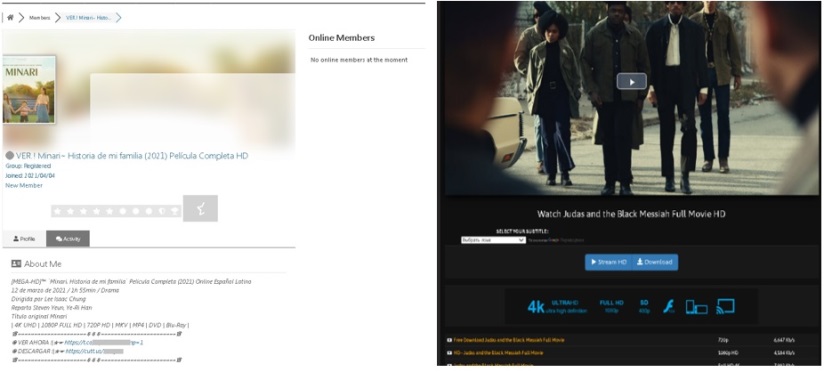This screenshot has height=372, width=824.
Task: Click the gray status dot beside profile name
Action: click(9, 156)
